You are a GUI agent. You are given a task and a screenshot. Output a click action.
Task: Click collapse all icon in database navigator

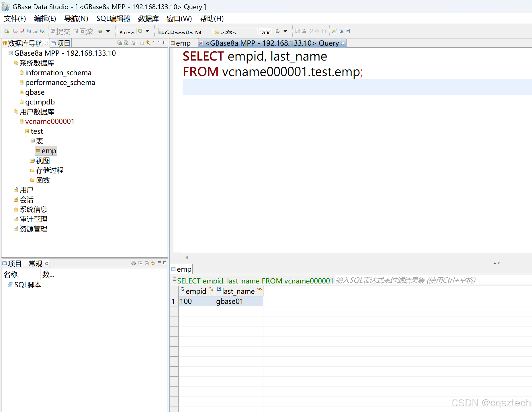point(142,43)
